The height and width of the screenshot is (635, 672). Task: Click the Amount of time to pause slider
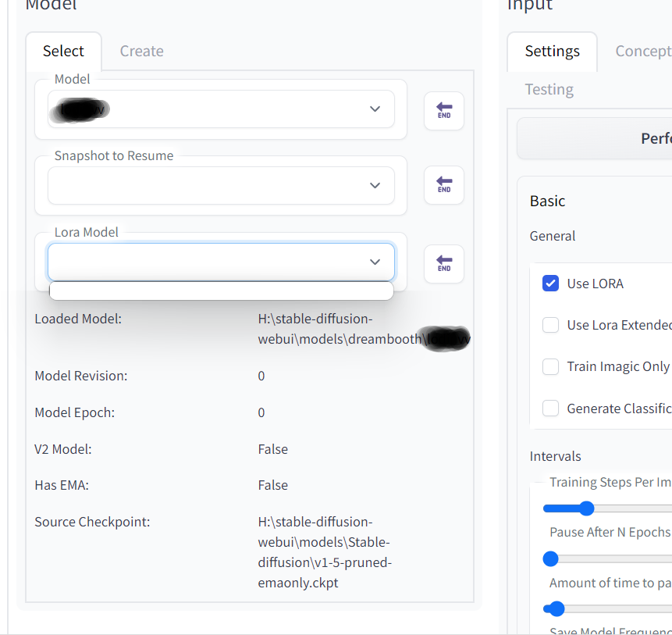(555, 608)
